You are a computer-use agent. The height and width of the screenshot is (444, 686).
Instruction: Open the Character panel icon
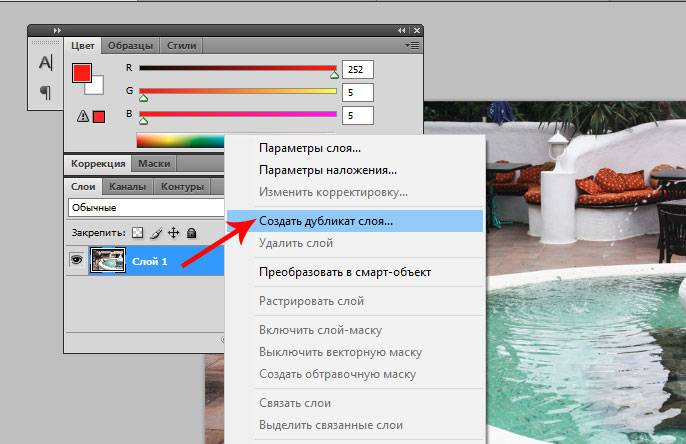[x=46, y=63]
